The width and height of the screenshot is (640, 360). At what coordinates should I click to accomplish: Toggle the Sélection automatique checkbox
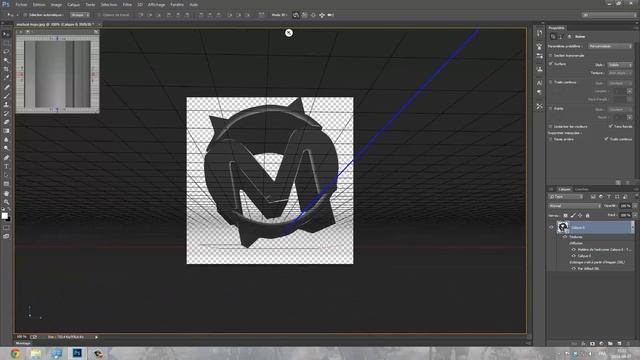(25, 15)
